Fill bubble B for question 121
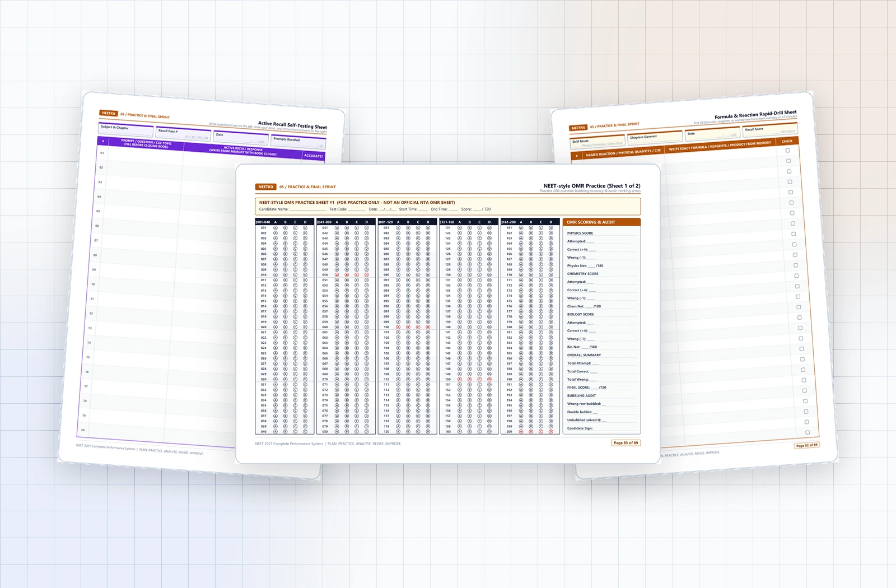The height and width of the screenshot is (588, 896). coord(470,228)
